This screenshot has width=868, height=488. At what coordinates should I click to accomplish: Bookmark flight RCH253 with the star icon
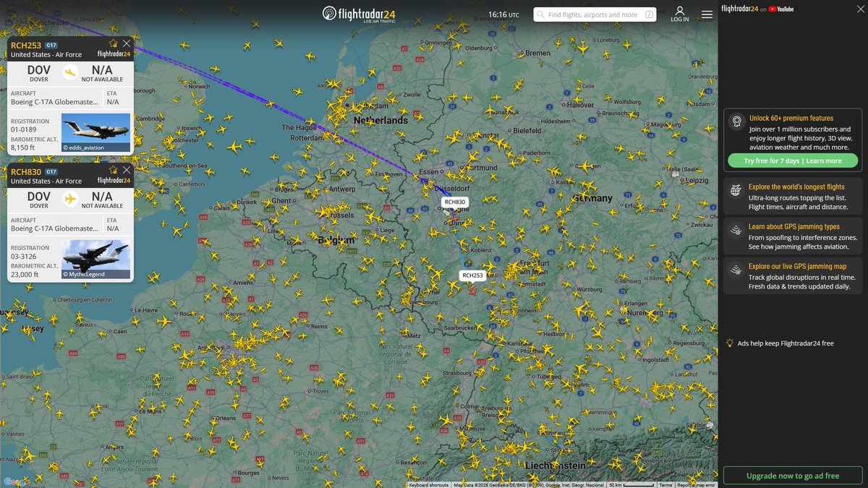click(113, 43)
